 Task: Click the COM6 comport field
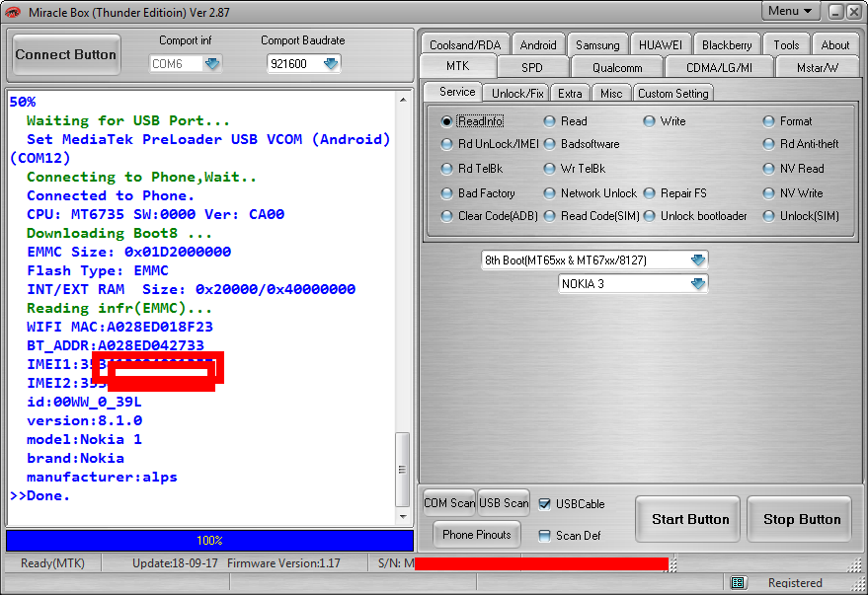177,63
